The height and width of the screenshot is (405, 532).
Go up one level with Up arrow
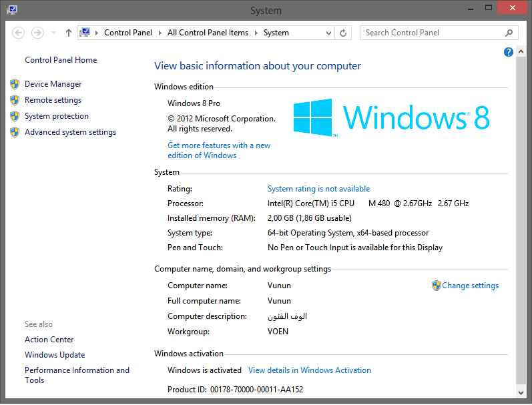point(69,33)
